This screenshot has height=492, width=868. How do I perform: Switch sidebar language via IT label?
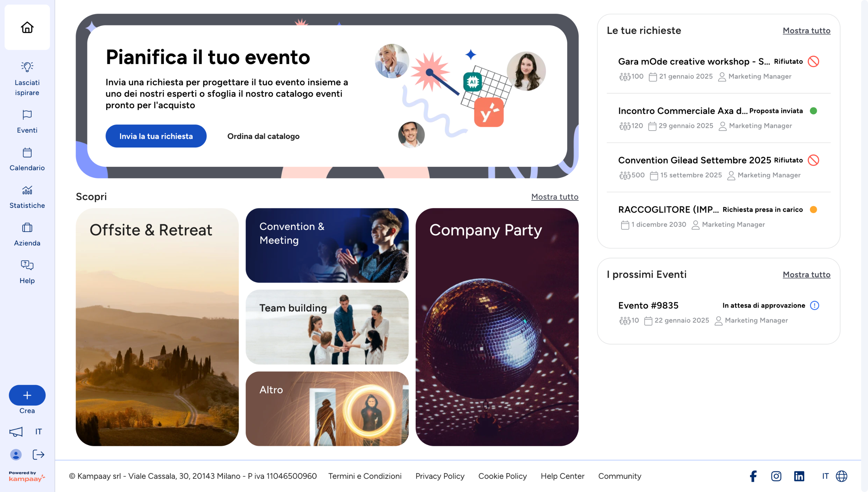click(x=38, y=432)
